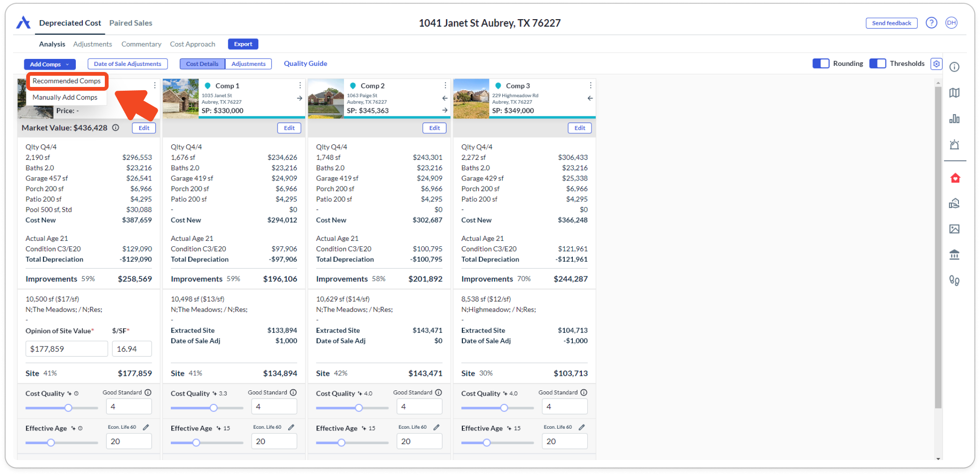The image size is (980, 475).
Task: Click the Export button
Action: point(243,44)
